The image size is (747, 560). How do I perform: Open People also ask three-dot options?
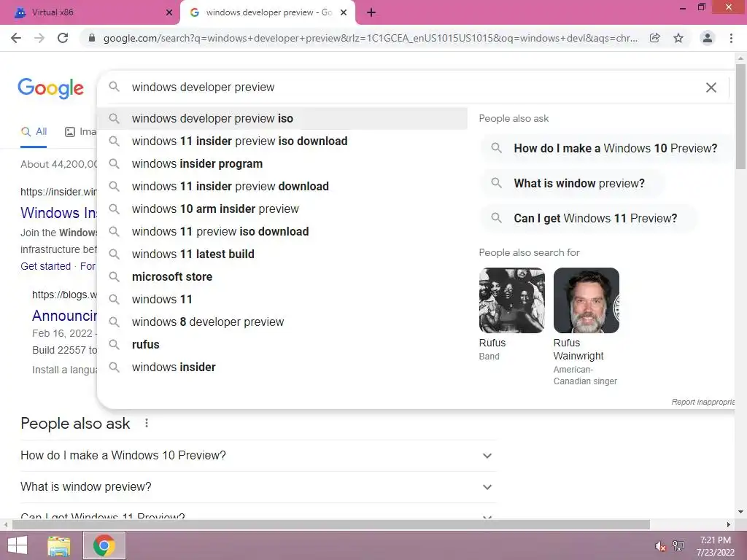tap(147, 423)
